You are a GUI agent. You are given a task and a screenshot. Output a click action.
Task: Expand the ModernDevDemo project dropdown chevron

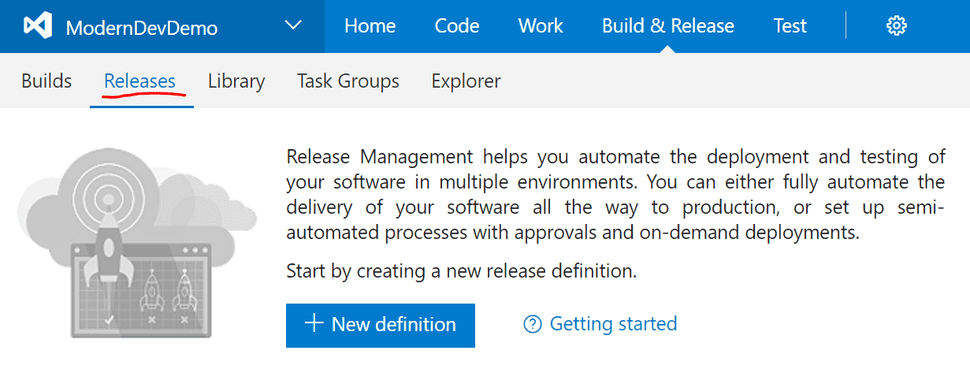coord(293,25)
